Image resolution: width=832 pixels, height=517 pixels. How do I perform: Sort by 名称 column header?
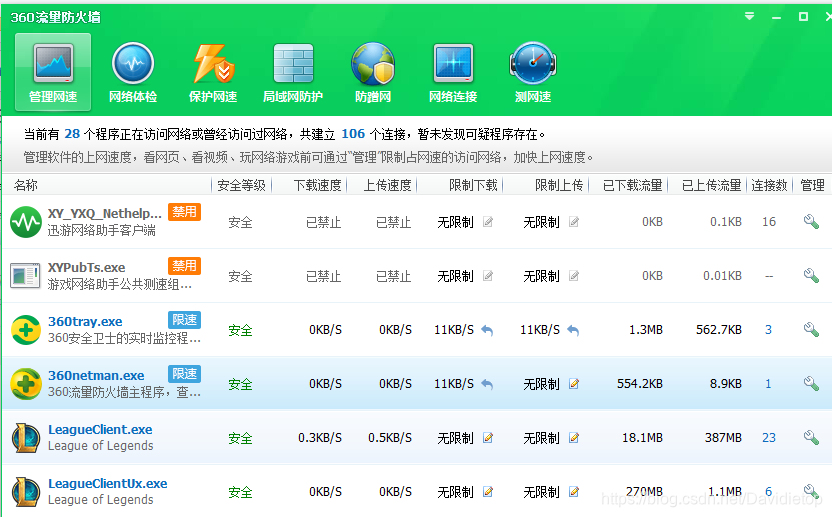pyautogui.click(x=25, y=185)
